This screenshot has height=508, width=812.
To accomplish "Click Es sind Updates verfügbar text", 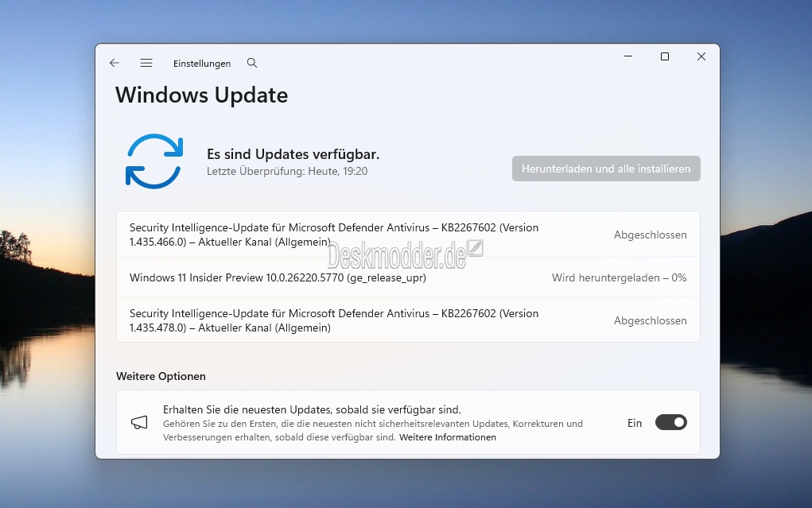I will pyautogui.click(x=293, y=154).
